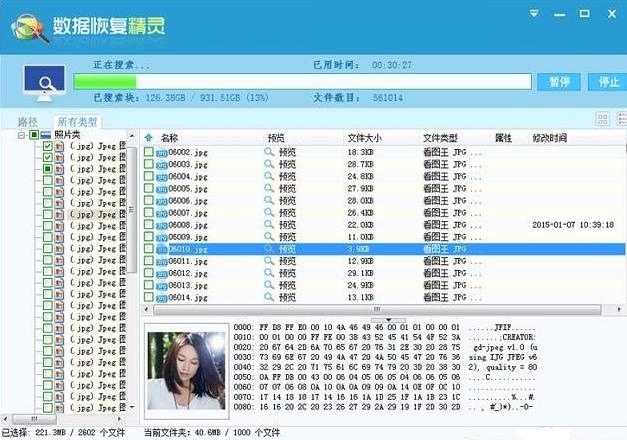Click the magnifier preview icon for 06008.jpg

(x=269, y=224)
